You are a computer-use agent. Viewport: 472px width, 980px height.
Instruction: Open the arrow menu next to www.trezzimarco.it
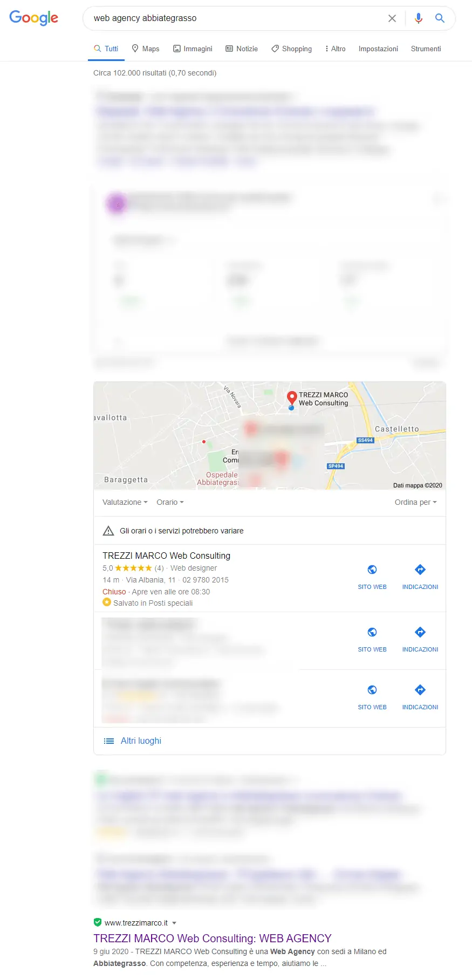[x=174, y=923]
